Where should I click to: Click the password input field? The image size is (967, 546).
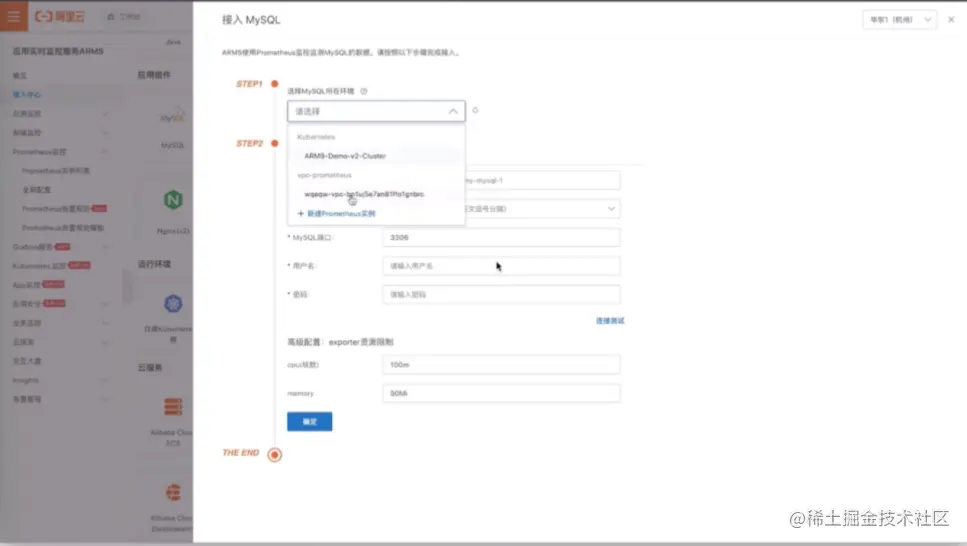501,294
